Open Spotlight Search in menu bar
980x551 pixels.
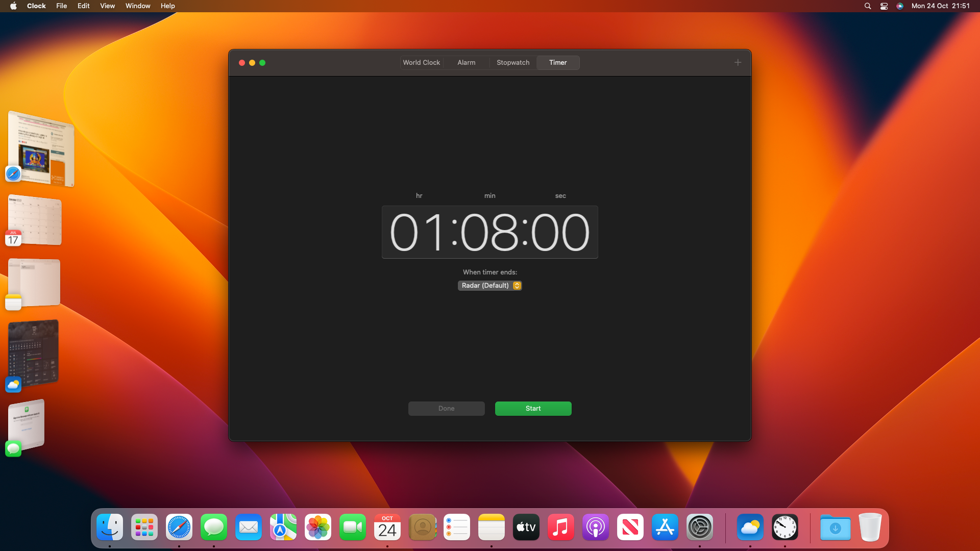point(868,6)
